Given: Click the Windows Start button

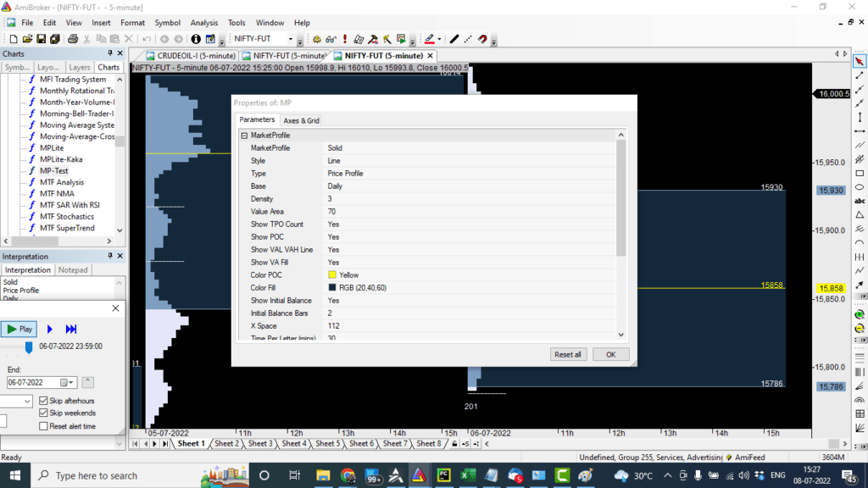Looking at the screenshot, I should pyautogui.click(x=15, y=475).
